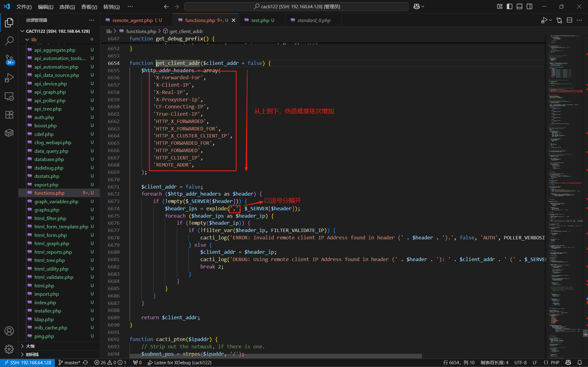Screen dimensions: 588x367
Task: Open the Copilot menu in title bar
Action: pos(419,6)
